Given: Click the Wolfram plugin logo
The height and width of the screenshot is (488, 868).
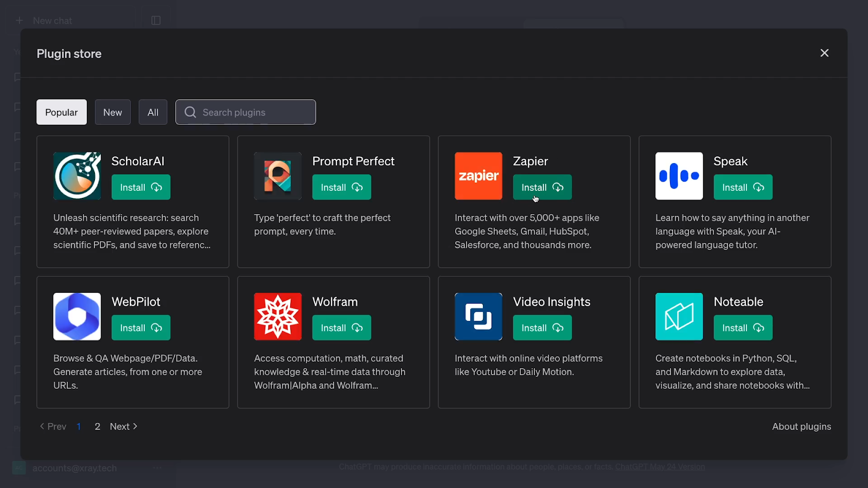Looking at the screenshot, I should pyautogui.click(x=278, y=317).
